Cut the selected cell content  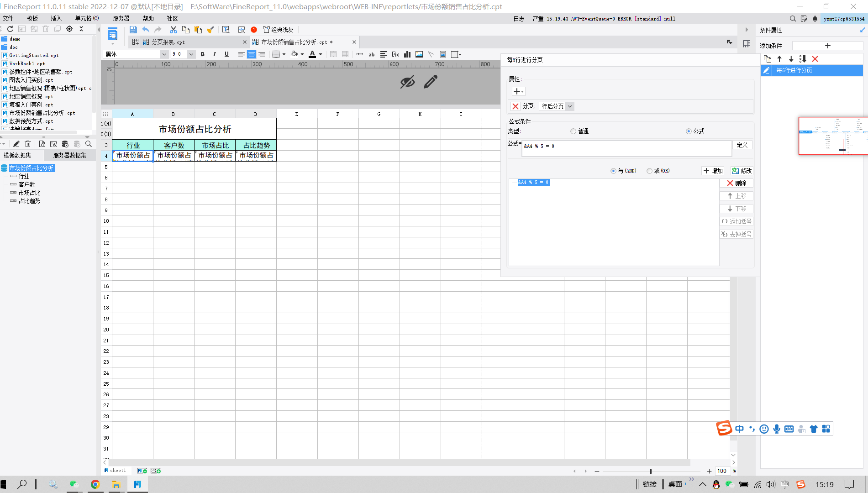tap(174, 30)
